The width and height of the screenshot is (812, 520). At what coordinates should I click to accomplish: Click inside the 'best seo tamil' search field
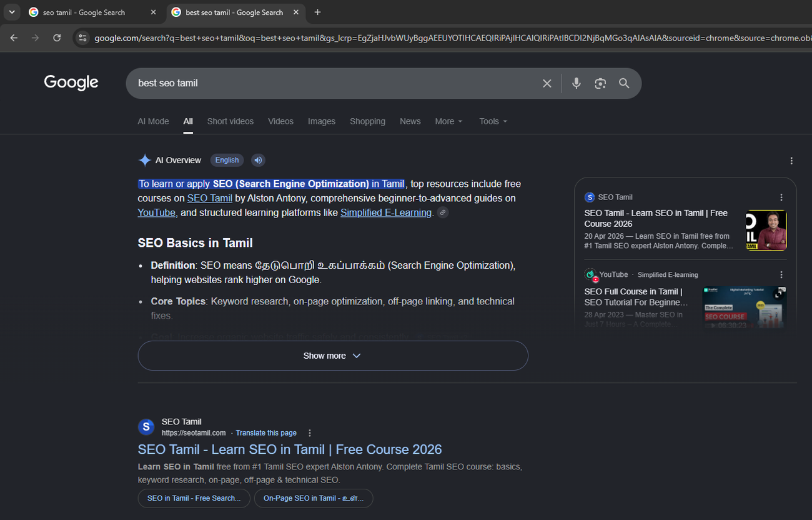tap(331, 83)
